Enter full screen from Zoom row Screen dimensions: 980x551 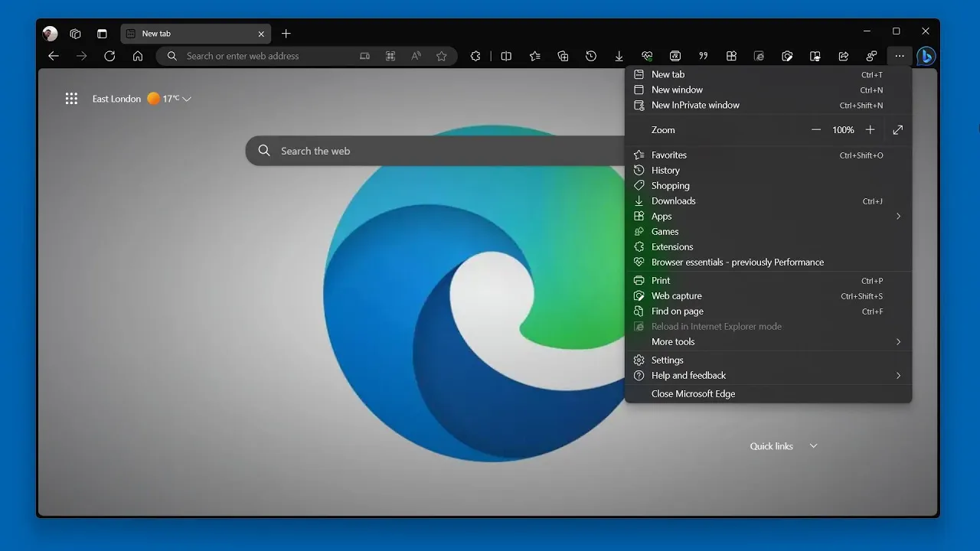(x=898, y=130)
